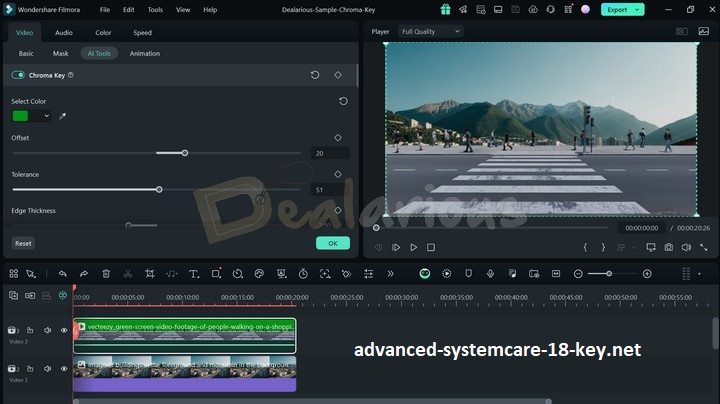Click the Tolerance slider handle

[x=159, y=189]
